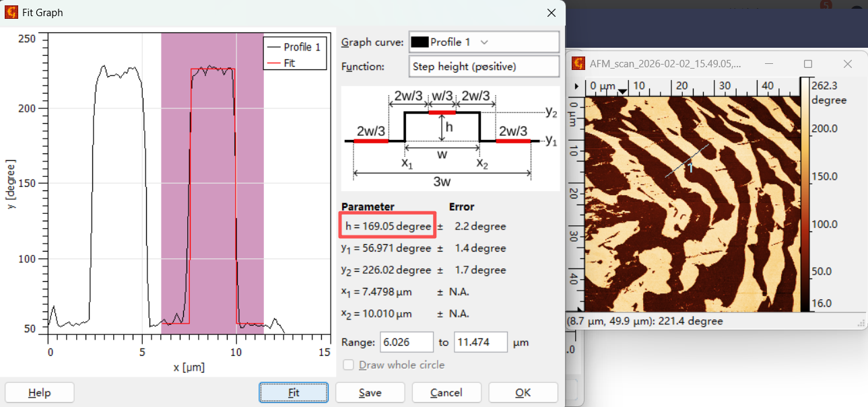Minimize the AFM_scan image window
The height and width of the screenshot is (407, 868).
(769, 64)
